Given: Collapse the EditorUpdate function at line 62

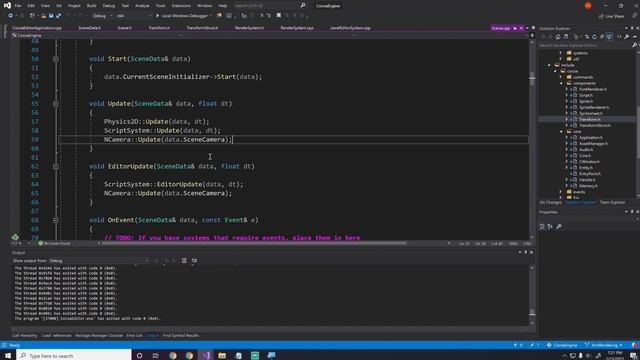Looking at the screenshot, I should 56,167.
